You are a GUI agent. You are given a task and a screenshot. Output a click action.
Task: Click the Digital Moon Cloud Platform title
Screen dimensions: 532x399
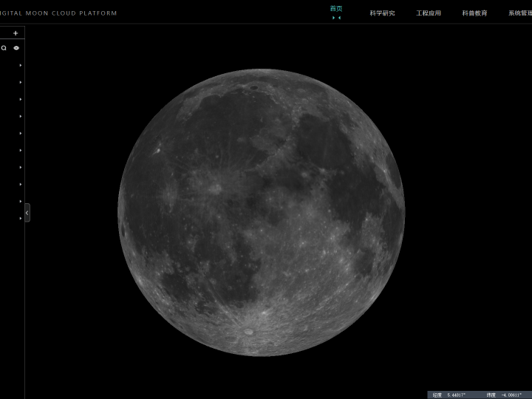[59, 13]
